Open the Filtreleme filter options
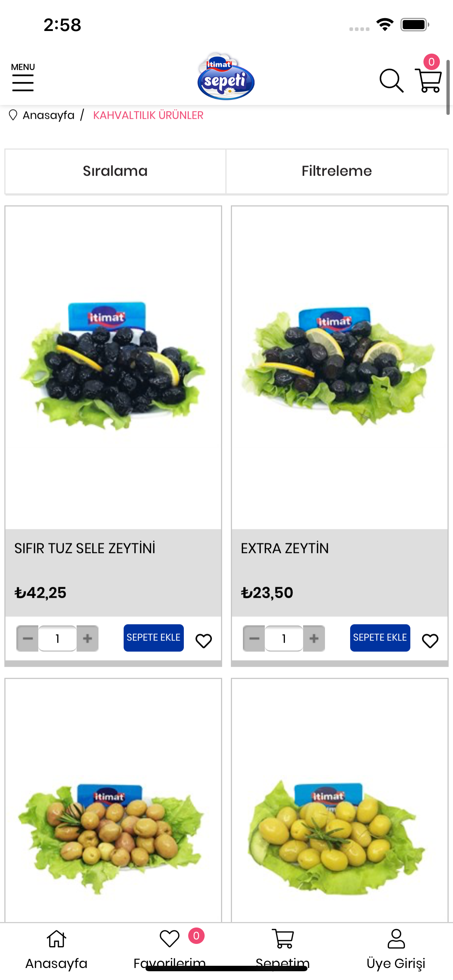This screenshot has width=453, height=980. coord(337,171)
